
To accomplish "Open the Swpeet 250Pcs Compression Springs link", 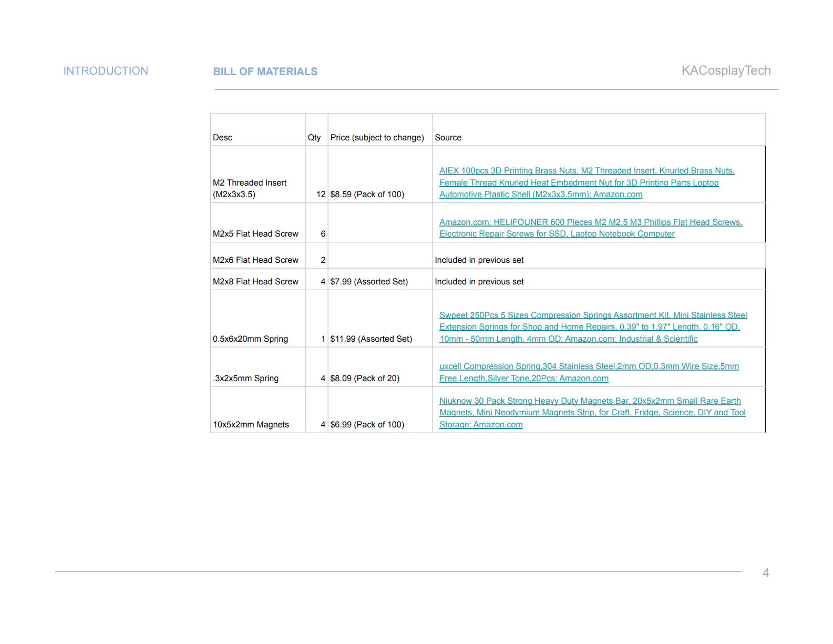I will pos(593,327).
